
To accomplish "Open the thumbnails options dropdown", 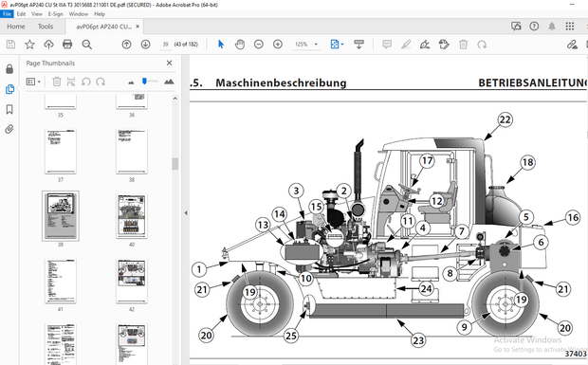I will pos(33,82).
